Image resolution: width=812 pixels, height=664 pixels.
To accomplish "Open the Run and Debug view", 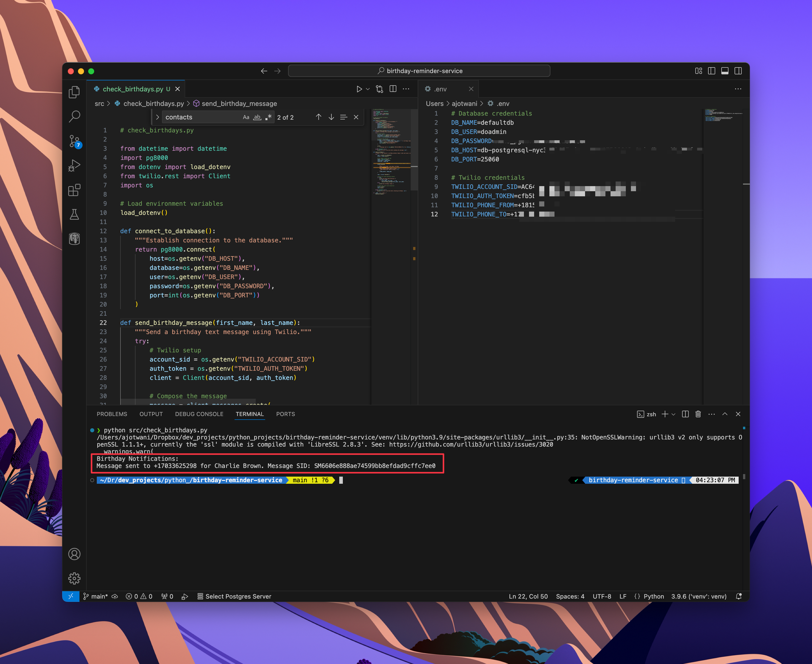I will coord(74,165).
